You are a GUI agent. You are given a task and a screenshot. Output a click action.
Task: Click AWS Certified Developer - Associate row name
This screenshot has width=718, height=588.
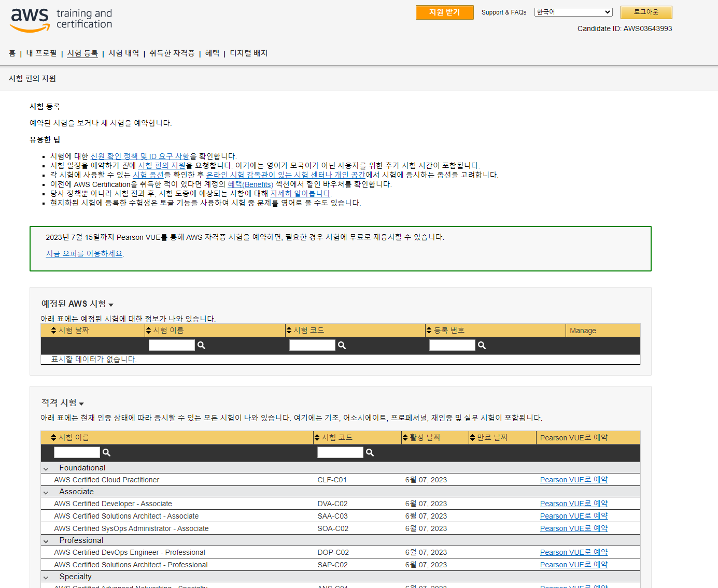click(113, 504)
